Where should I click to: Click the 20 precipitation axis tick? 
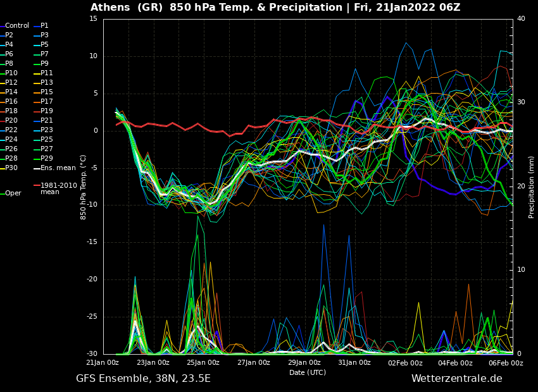(x=521, y=187)
